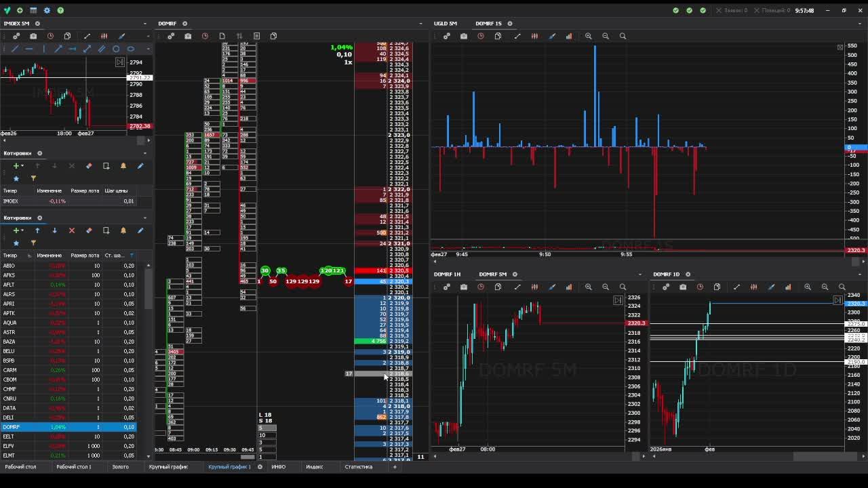Click the yellow filter funnel in lower Котировки panel

pyautogui.click(x=33, y=243)
